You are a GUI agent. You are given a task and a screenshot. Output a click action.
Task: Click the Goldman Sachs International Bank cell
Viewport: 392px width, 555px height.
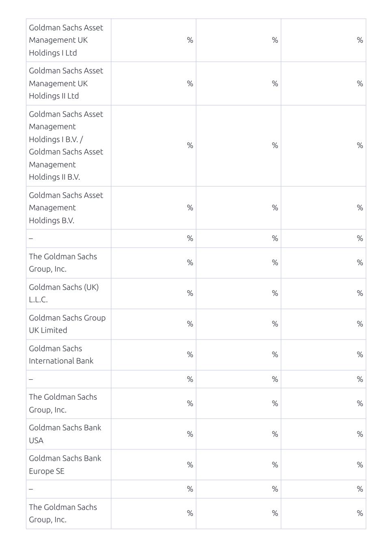coord(68,355)
